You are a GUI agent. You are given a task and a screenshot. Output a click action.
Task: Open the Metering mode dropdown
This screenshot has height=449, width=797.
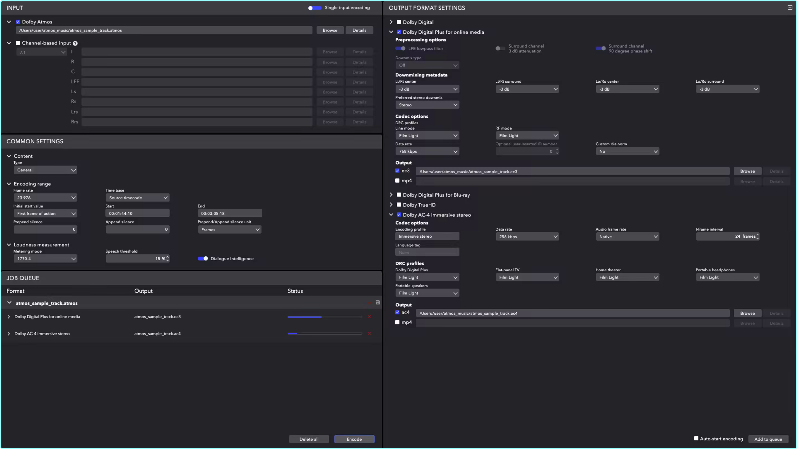click(x=45, y=258)
